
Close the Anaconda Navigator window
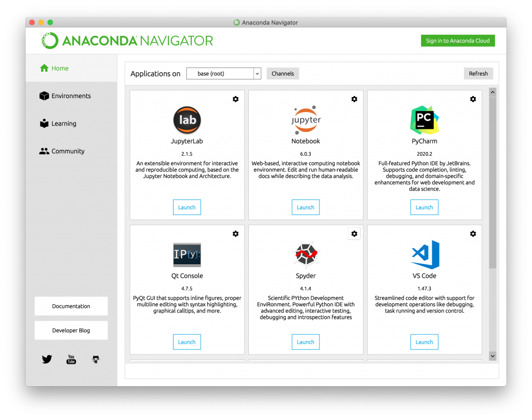[32, 22]
